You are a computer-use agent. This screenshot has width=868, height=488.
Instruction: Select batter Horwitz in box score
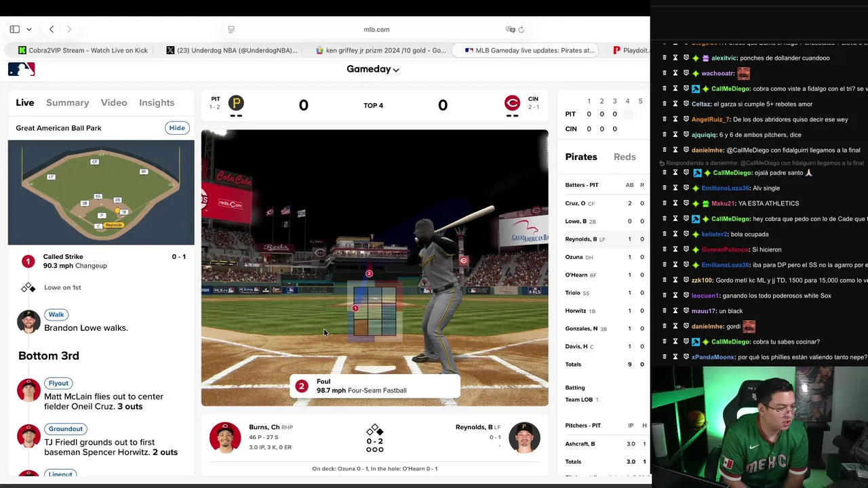[576, 311]
